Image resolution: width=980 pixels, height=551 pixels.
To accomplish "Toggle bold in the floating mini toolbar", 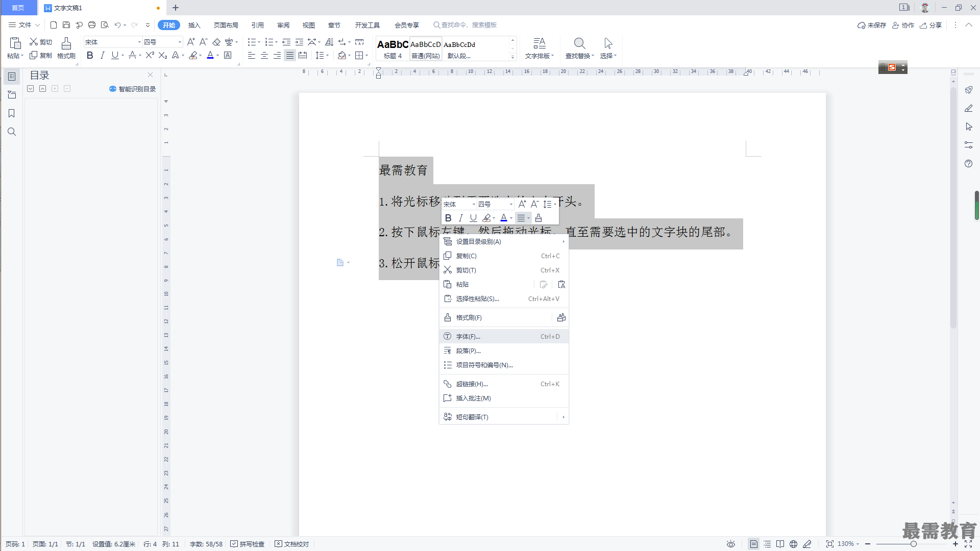I will click(x=448, y=218).
